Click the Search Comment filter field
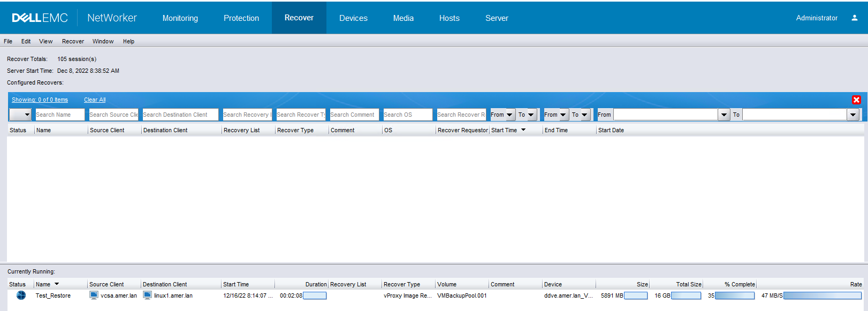This screenshot has height=311, width=868. (354, 115)
